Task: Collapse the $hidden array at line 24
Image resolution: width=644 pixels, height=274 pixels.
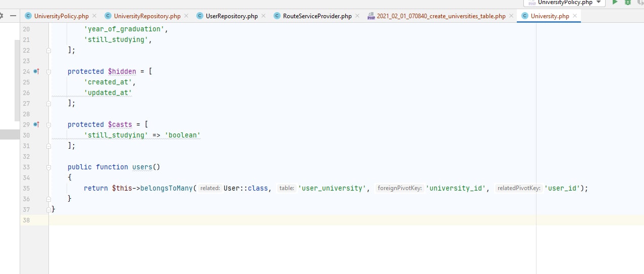Action: pyautogui.click(x=49, y=72)
